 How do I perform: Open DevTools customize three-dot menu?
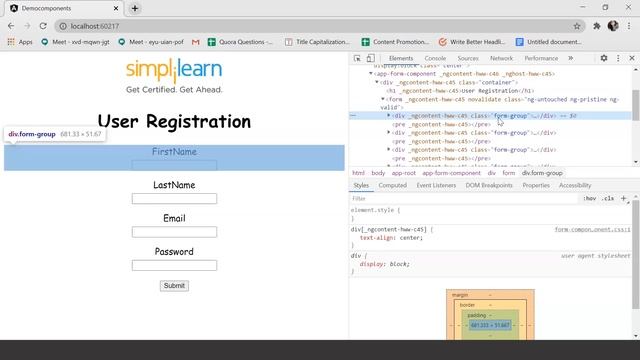(618, 58)
